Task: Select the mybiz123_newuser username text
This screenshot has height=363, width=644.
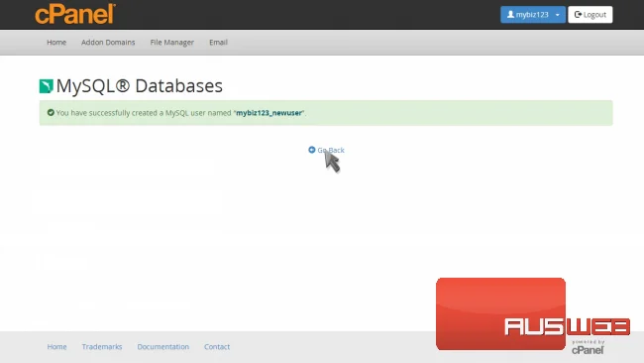Action: click(269, 113)
